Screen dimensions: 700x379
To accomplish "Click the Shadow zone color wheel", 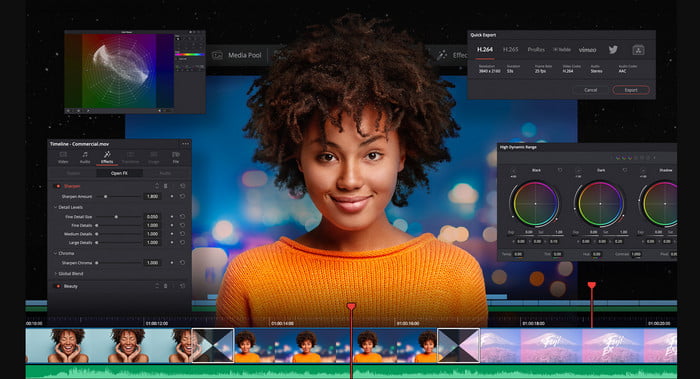I will tap(661, 204).
